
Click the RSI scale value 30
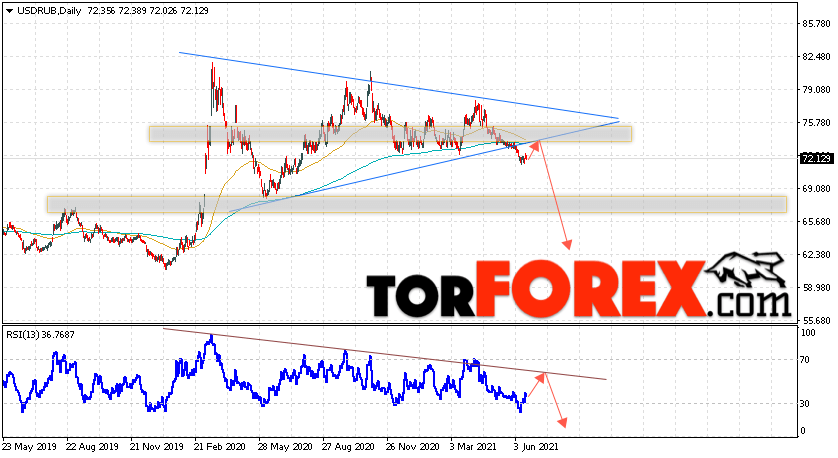806,404
